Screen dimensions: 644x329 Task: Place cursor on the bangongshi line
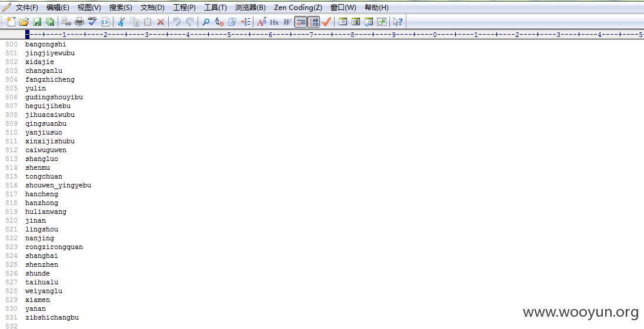[46, 44]
